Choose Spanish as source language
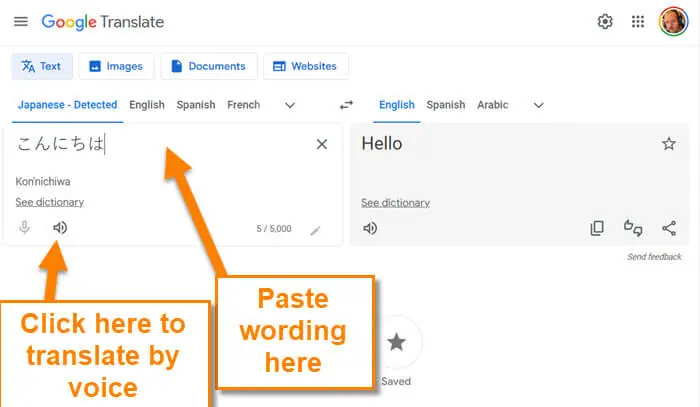 click(x=196, y=105)
